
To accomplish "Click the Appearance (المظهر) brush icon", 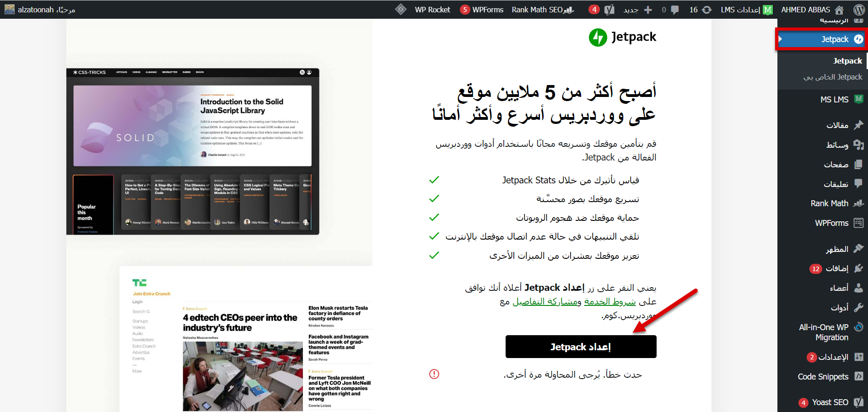I will tap(859, 248).
